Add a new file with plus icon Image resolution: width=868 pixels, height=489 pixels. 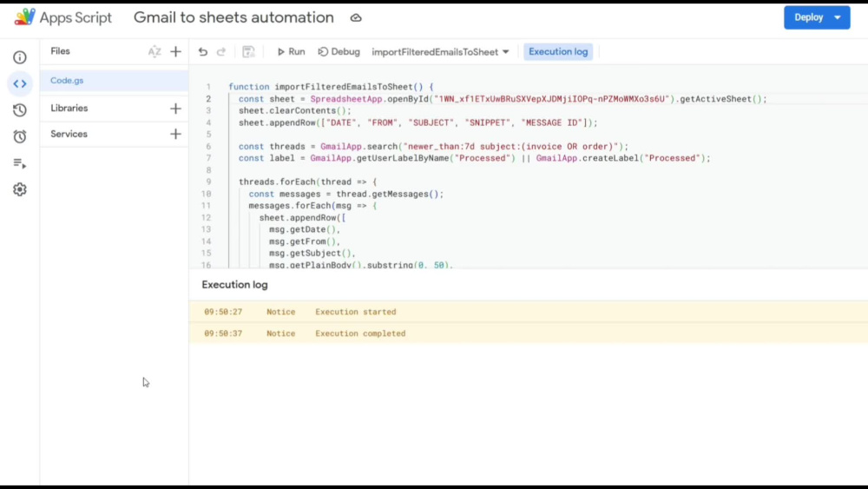tap(175, 51)
